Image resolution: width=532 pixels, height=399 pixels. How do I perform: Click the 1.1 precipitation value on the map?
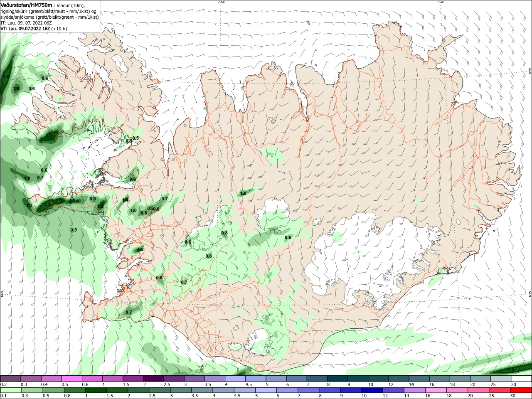(x=29, y=205)
